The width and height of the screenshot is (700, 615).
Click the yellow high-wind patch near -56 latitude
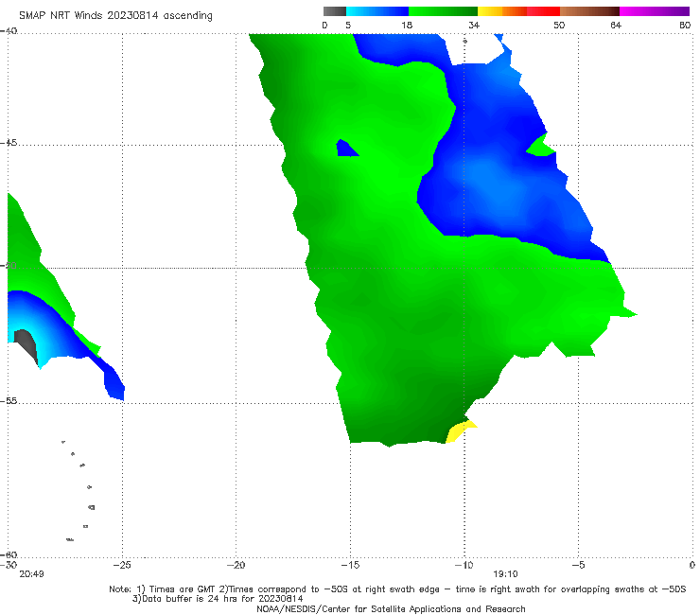tap(460, 431)
